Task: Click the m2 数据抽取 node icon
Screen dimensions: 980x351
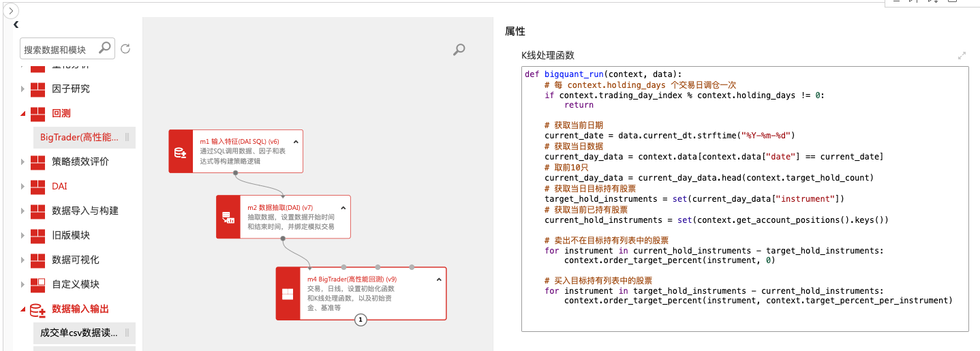Action: [x=228, y=217]
